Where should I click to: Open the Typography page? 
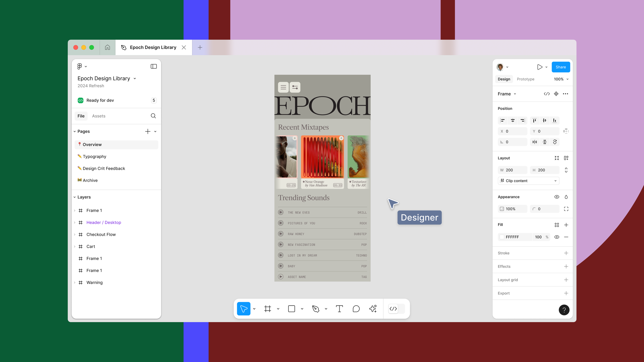pos(94,156)
